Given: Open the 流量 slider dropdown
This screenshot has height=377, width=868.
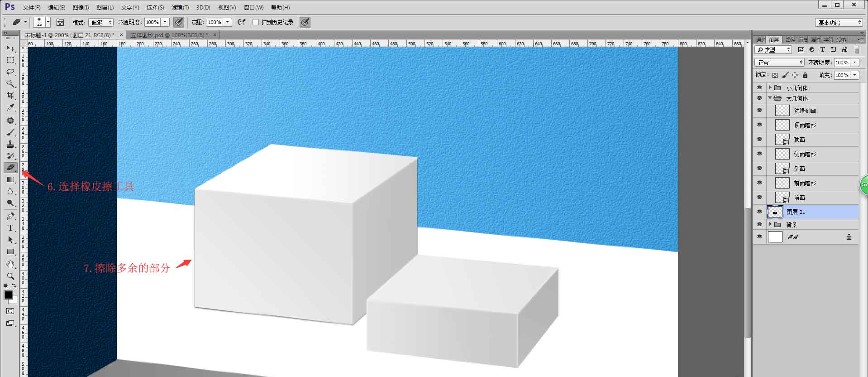Looking at the screenshot, I should 228,22.
